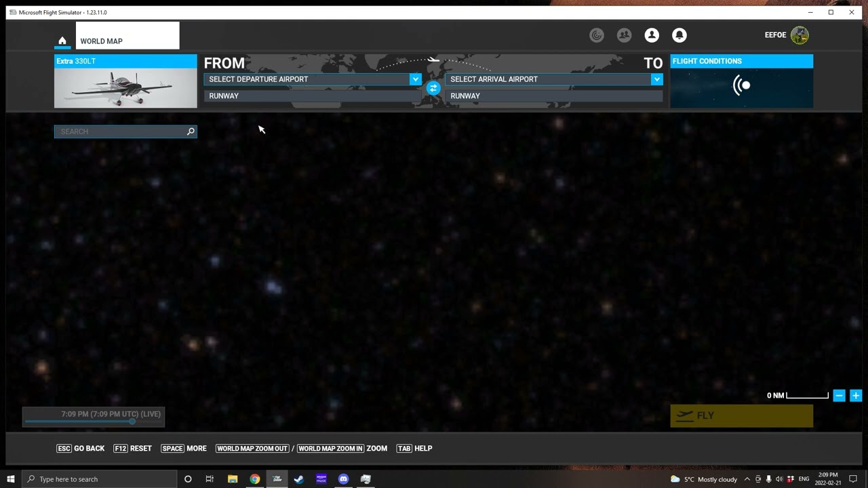This screenshot has height=488, width=868.
Task: Click the Home icon
Action: pos(62,41)
